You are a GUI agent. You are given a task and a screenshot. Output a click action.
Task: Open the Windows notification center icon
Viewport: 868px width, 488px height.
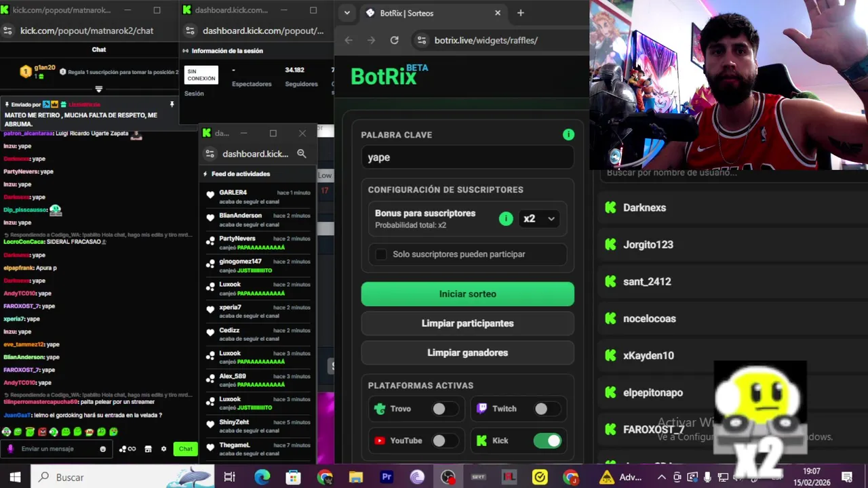tap(848, 477)
